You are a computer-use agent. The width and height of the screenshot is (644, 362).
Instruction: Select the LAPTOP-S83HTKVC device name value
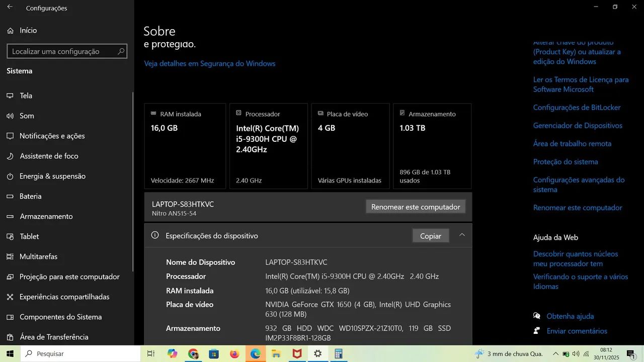pos(296,262)
